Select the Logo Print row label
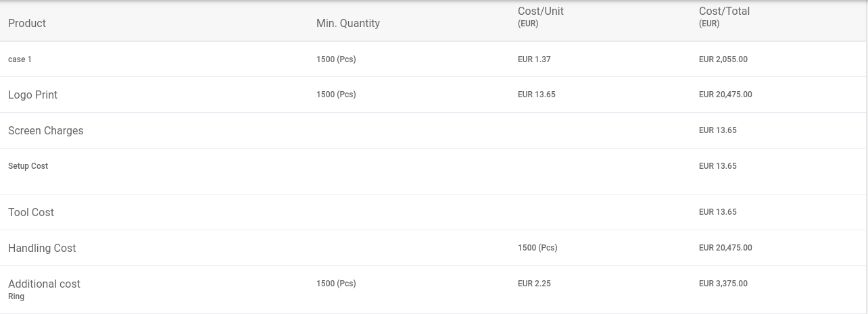The height and width of the screenshot is (314, 868). pyautogui.click(x=32, y=95)
